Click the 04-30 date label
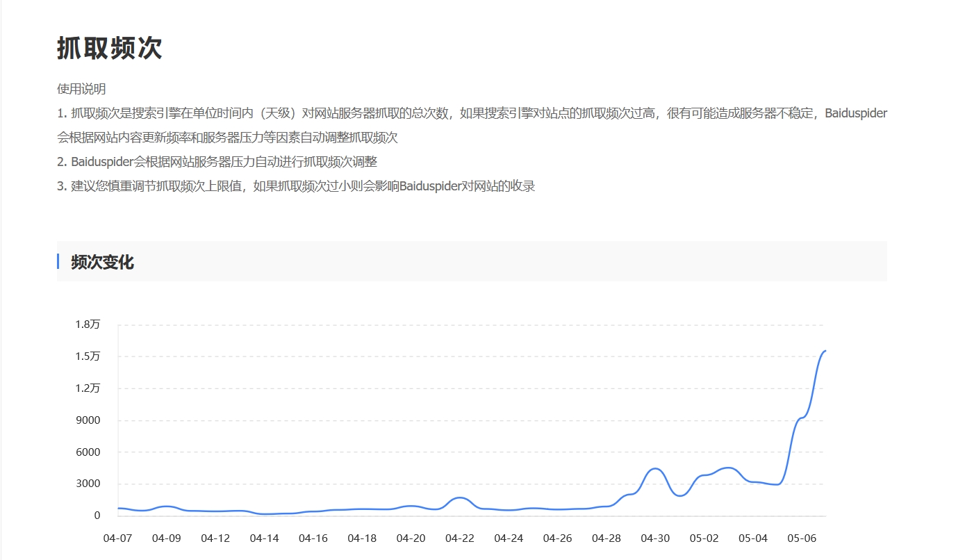This screenshot has height=560, width=965. click(656, 538)
